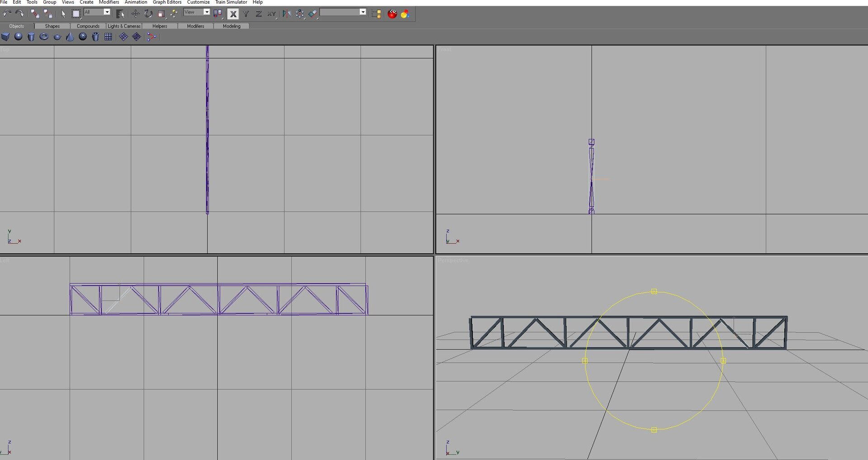Restrict movement to Z axis
Image resolution: width=868 pixels, height=460 pixels.
(259, 14)
